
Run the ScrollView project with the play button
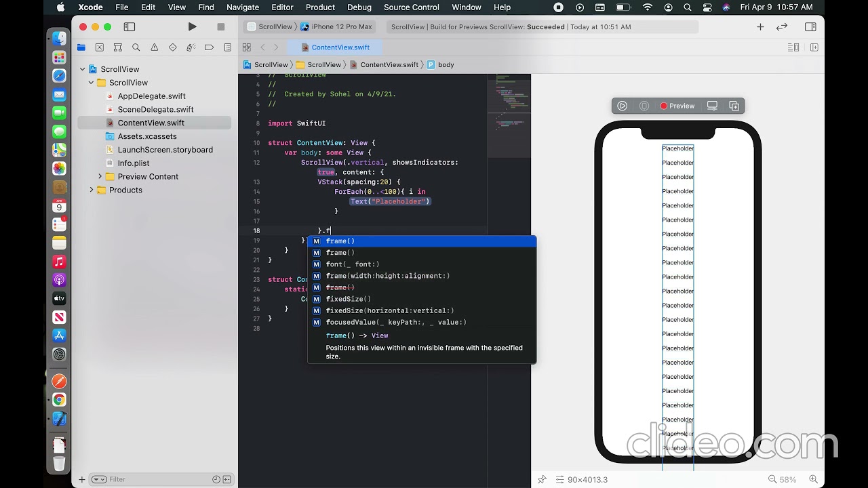193,27
